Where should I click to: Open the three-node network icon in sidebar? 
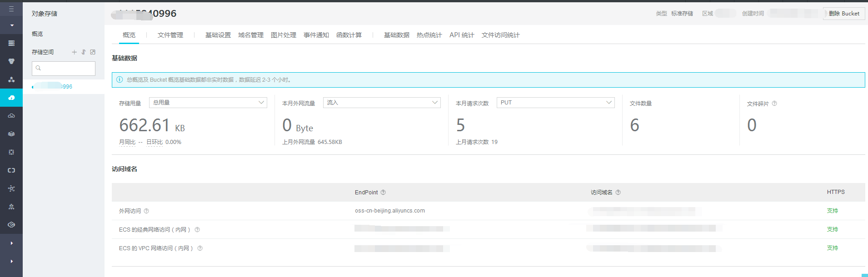11,79
